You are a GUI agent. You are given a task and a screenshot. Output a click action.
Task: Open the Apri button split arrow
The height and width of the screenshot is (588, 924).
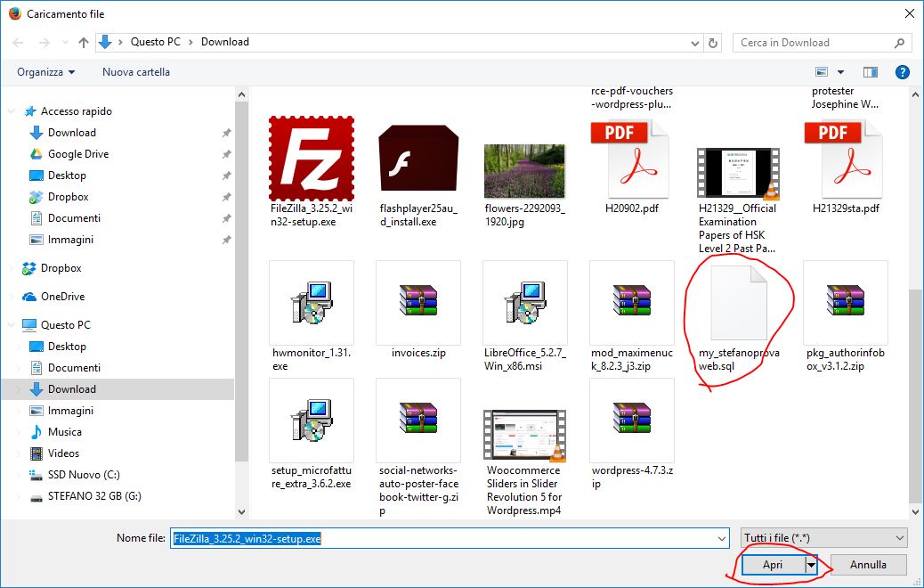[812, 565]
